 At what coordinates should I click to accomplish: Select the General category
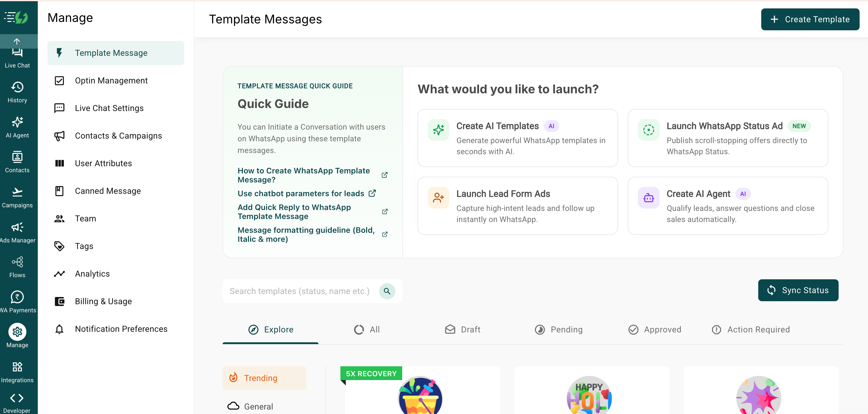(264, 406)
